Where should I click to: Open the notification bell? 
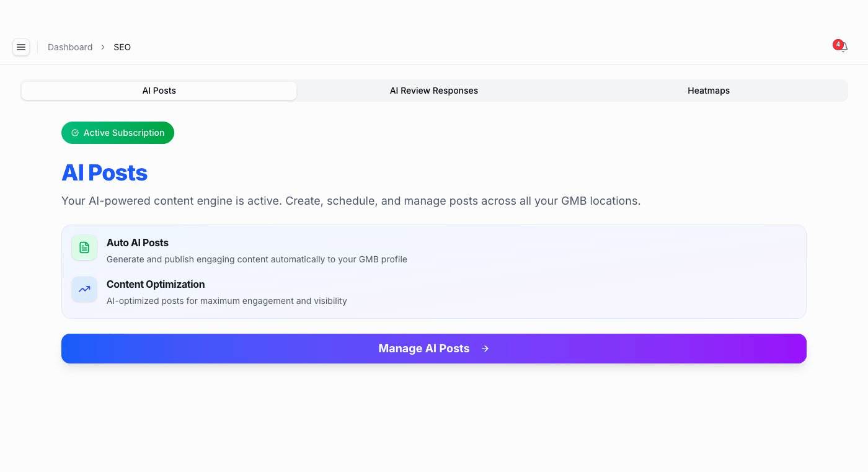843,47
